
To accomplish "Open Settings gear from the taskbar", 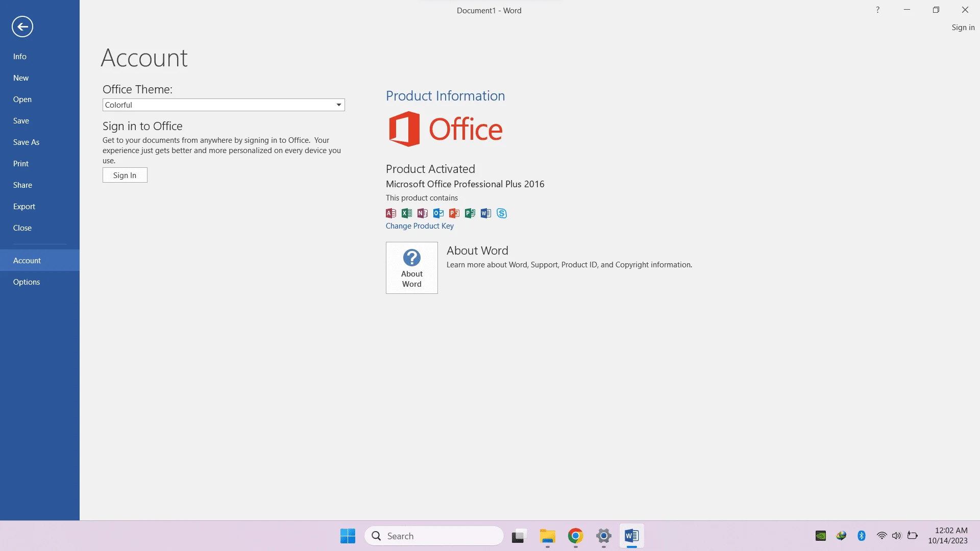I will tap(604, 536).
